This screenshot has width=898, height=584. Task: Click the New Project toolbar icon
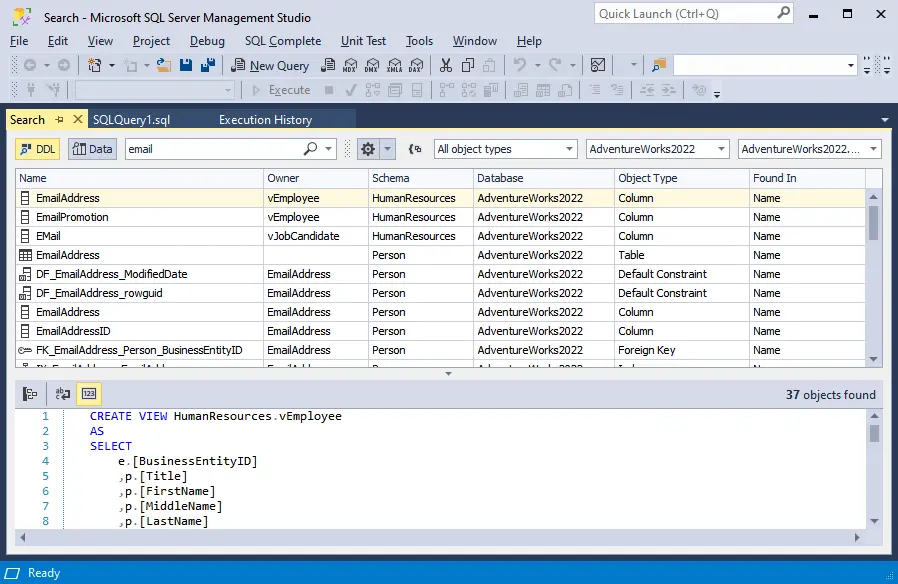(x=94, y=65)
